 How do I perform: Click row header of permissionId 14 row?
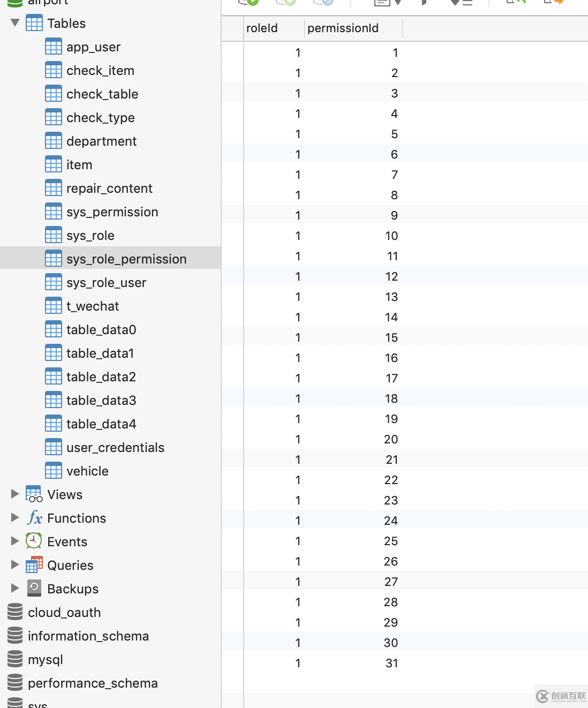click(232, 317)
